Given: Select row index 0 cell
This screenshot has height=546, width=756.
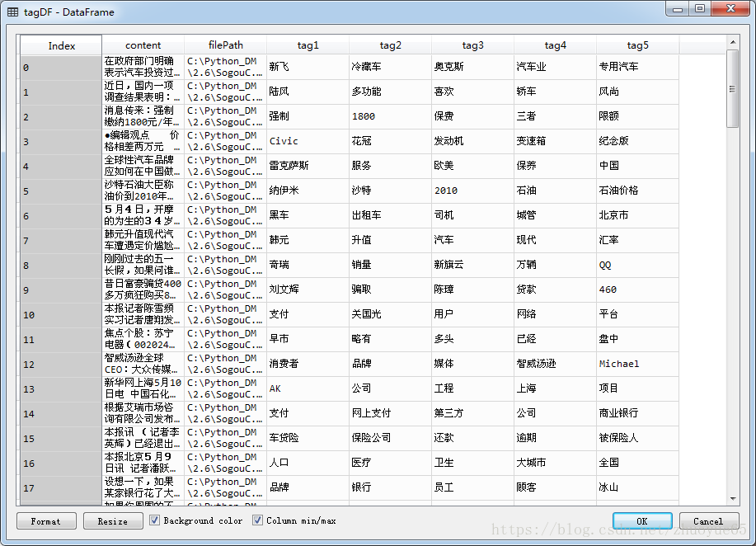Looking at the screenshot, I should pyautogui.click(x=61, y=68).
